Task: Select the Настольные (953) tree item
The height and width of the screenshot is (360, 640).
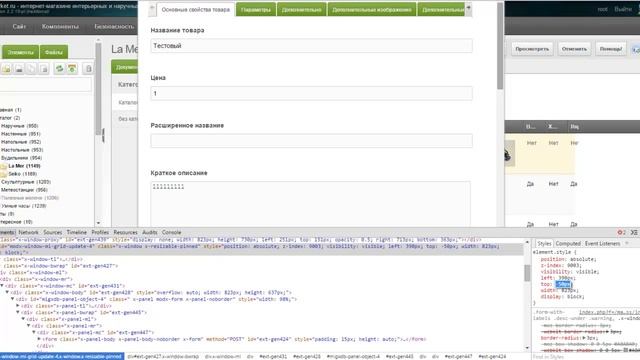Action: pos(22,150)
